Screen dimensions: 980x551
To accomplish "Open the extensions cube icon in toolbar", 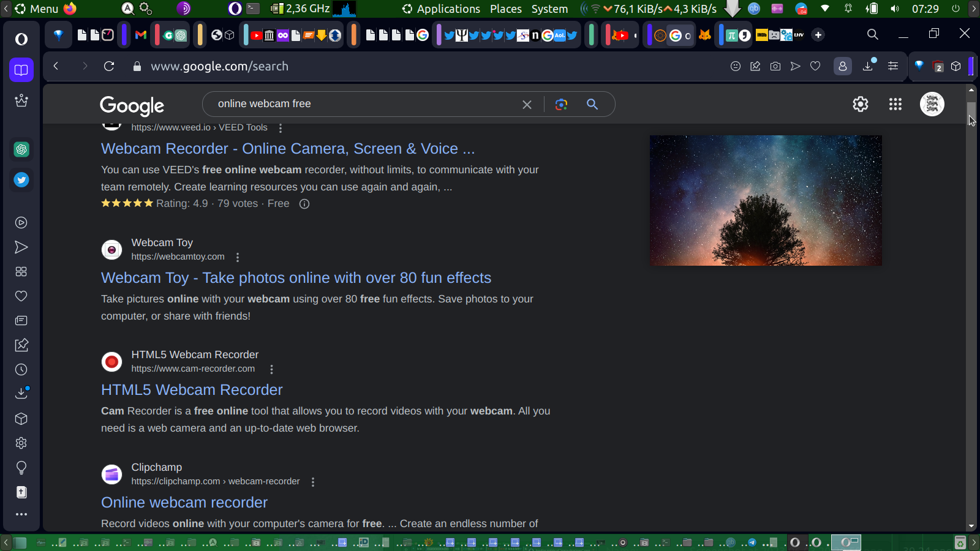I will [x=956, y=66].
